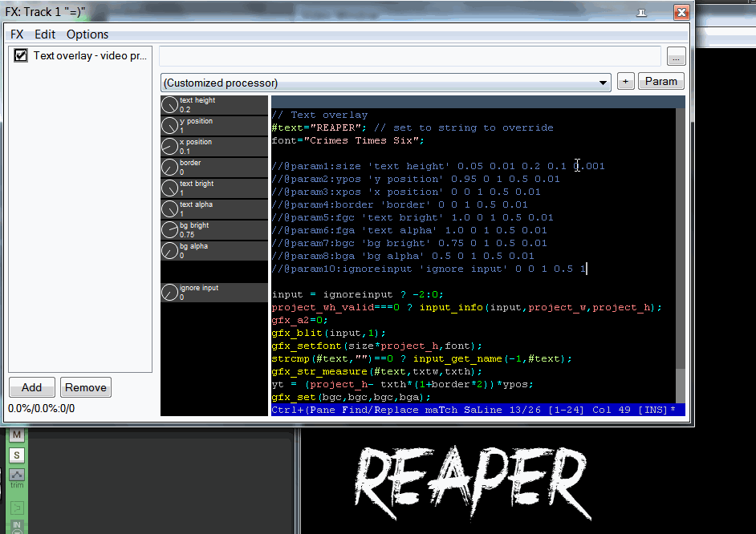Click the REAPER text in video preview
The height and width of the screenshot is (534, 756).
pos(471,483)
